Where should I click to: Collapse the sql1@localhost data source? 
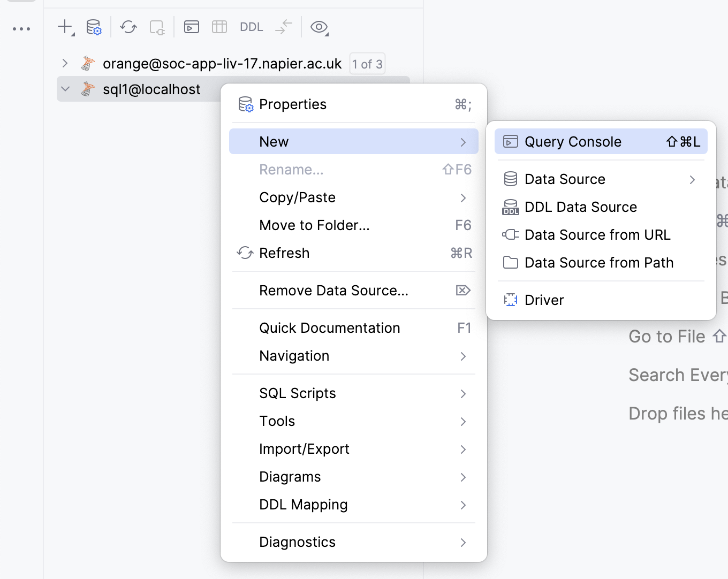click(x=65, y=89)
